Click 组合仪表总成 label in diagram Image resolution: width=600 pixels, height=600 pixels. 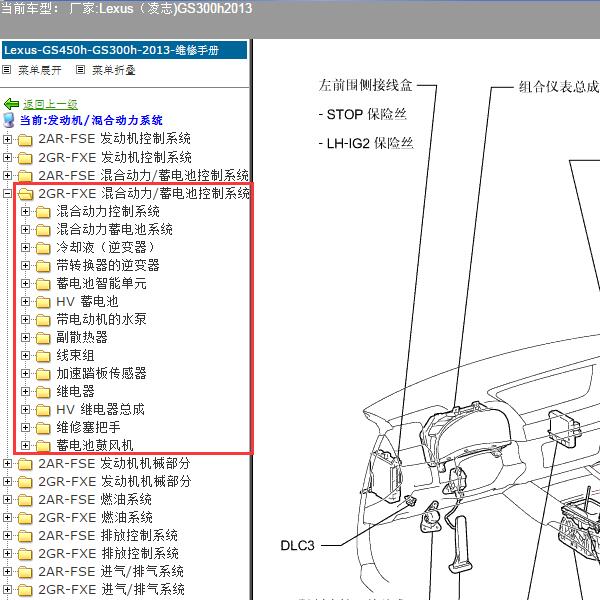(559, 86)
